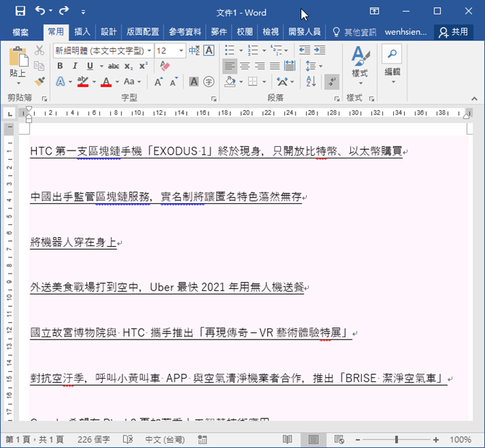Open line spacing options
The height and width of the screenshot is (448, 485).
coord(314,66)
